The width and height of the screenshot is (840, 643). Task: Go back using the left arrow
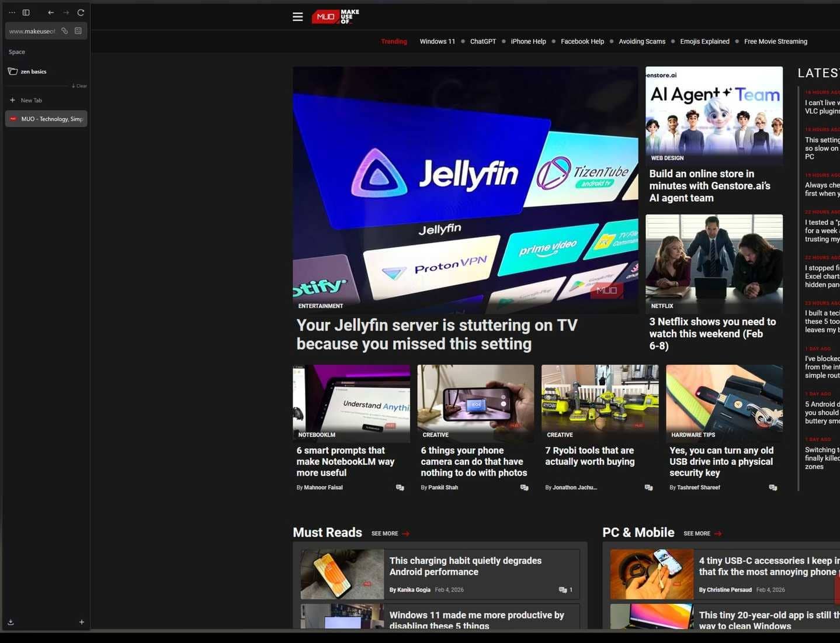(x=51, y=12)
